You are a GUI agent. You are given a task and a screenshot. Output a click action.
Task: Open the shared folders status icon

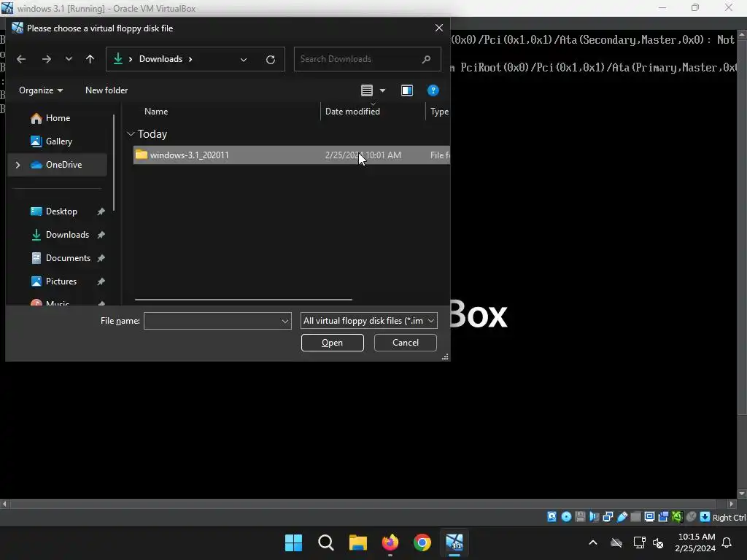click(635, 517)
